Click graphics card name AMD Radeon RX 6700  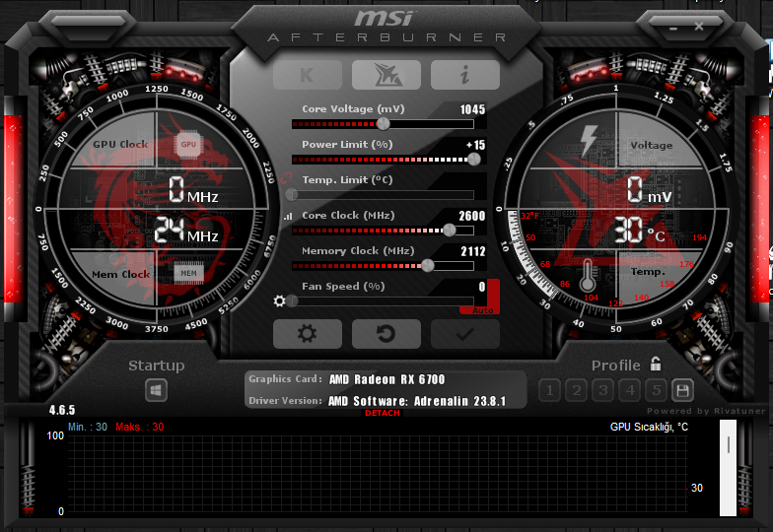[386, 379]
